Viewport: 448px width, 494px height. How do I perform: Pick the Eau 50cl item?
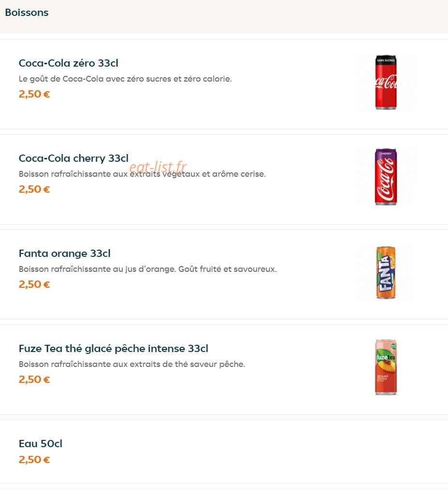41,444
